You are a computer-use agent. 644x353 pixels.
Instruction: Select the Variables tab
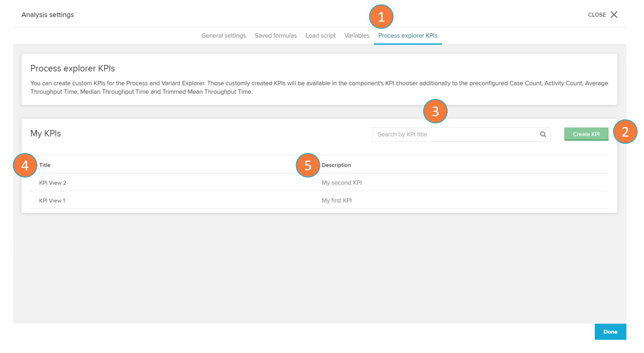pyautogui.click(x=357, y=36)
